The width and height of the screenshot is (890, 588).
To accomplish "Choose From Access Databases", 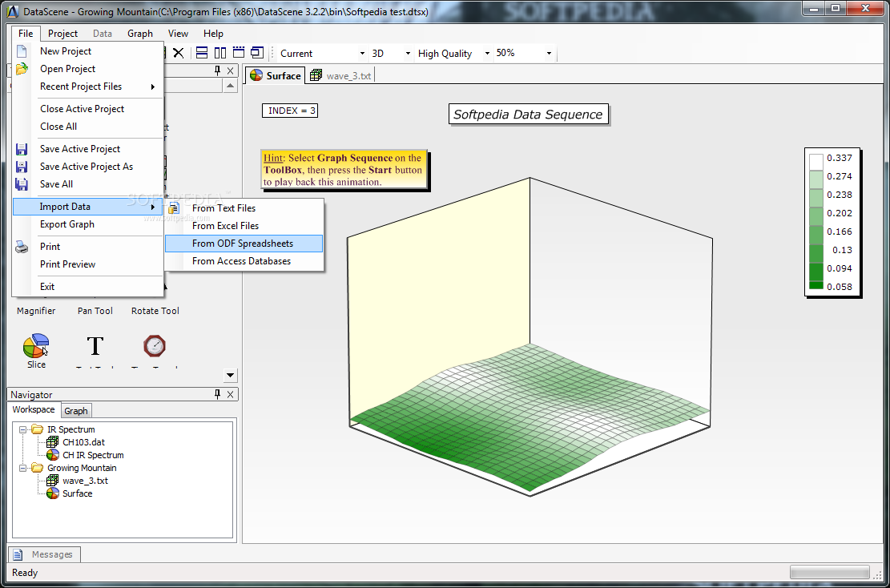I will [244, 261].
